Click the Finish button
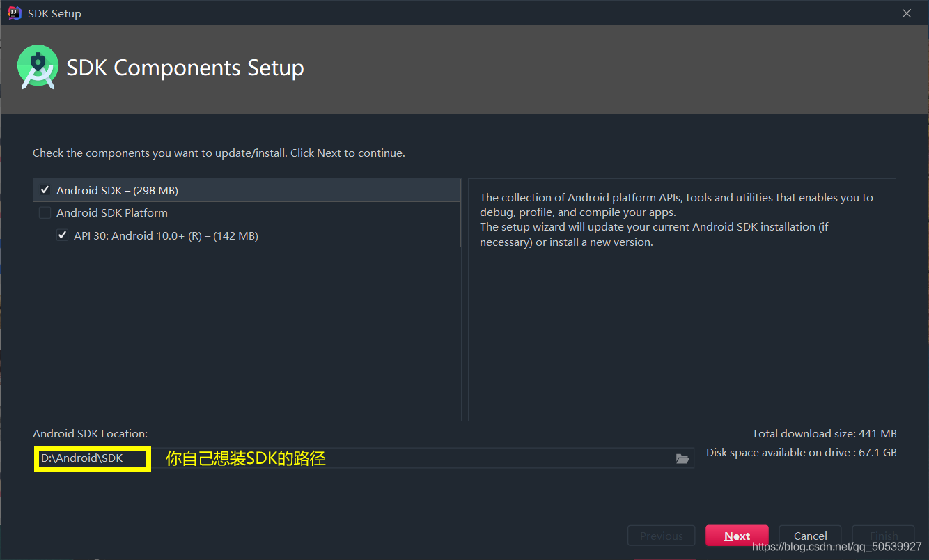Viewport: 929px width, 560px height. pos(883,535)
